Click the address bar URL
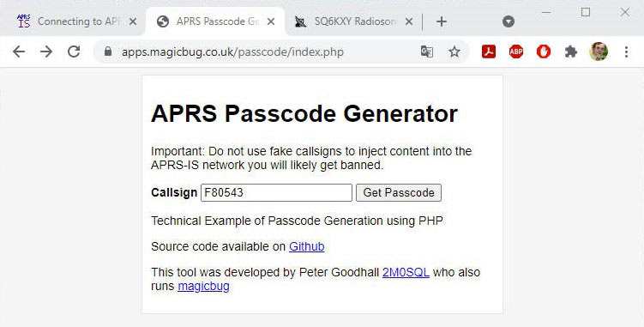This screenshot has height=327, width=644. point(232,52)
